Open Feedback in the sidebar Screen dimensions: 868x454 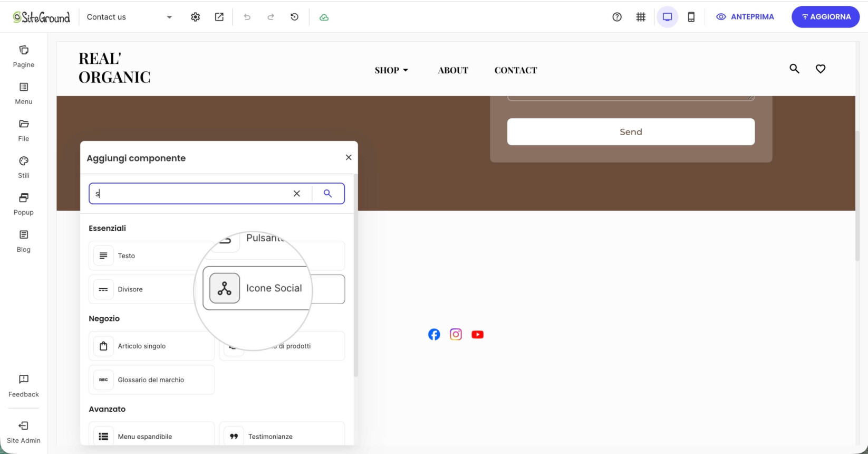[x=24, y=386]
